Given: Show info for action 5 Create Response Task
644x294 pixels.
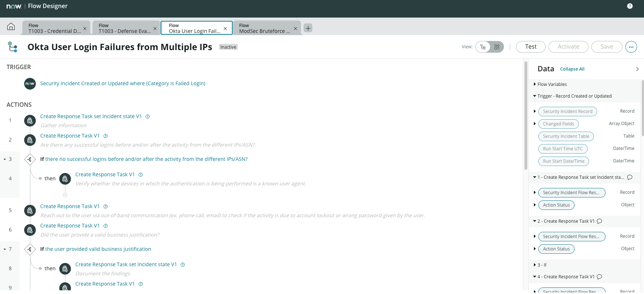Looking at the screenshot, I should (x=106, y=207).
